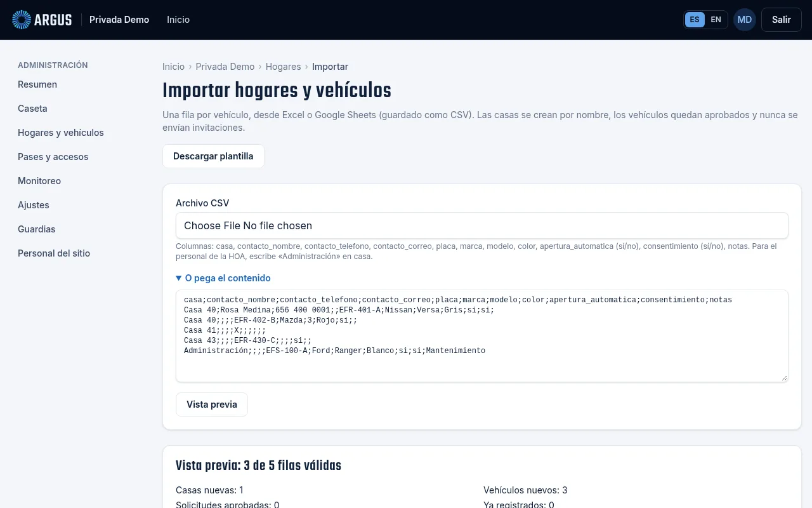Click the "Casas nuevas: 1" text
812x508 pixels.
(x=209, y=490)
